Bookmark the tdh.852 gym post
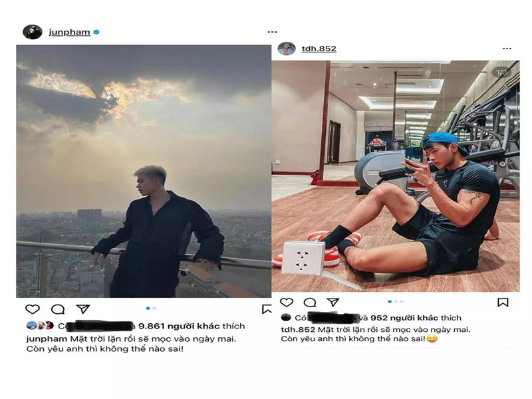Image resolution: width=532 pixels, height=399 pixels. pos(503,303)
